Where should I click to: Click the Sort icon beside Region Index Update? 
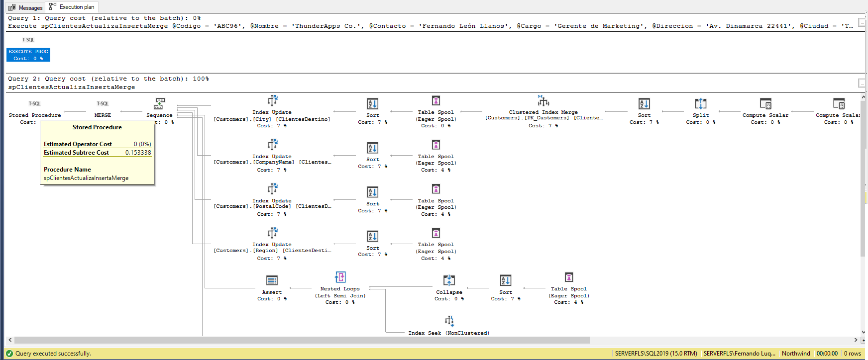pos(373,237)
